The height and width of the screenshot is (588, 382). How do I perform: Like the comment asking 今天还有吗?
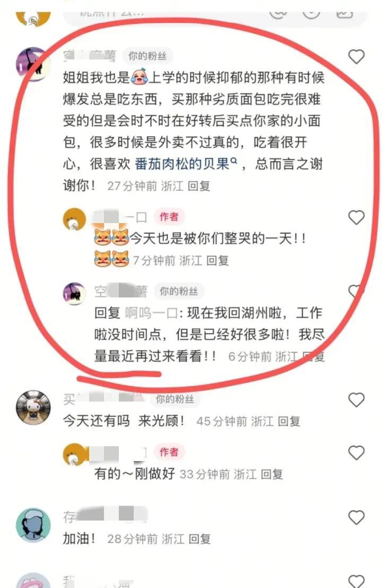(356, 400)
